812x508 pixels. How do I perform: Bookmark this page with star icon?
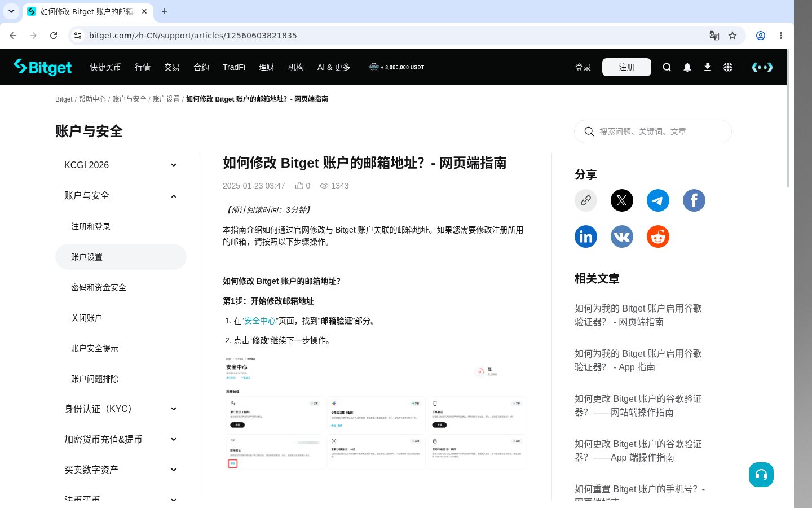[x=732, y=36]
